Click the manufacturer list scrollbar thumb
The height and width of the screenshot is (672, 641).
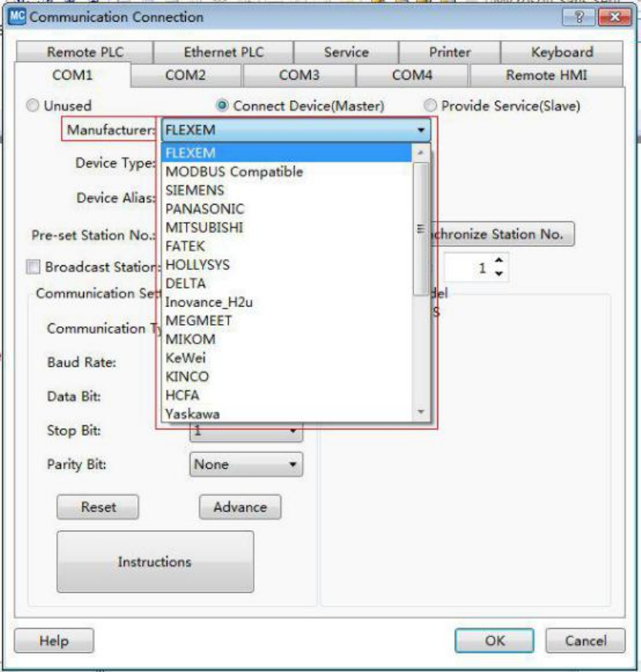click(x=420, y=229)
